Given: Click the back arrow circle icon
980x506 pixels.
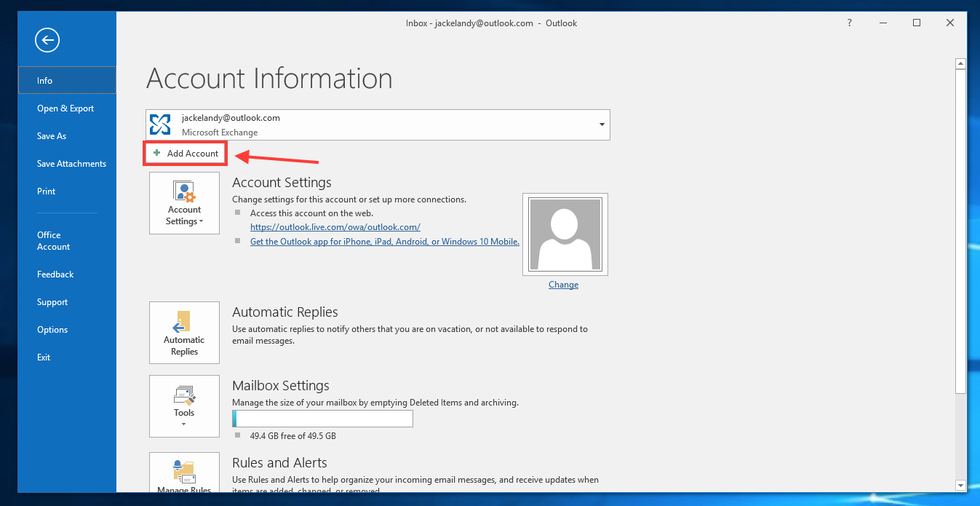Looking at the screenshot, I should 47,40.
